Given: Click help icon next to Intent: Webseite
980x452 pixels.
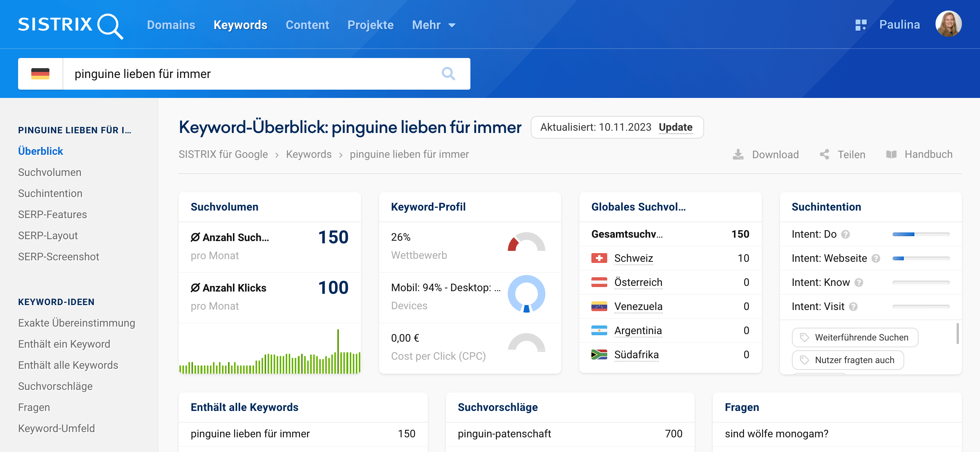Looking at the screenshot, I should [876, 258].
